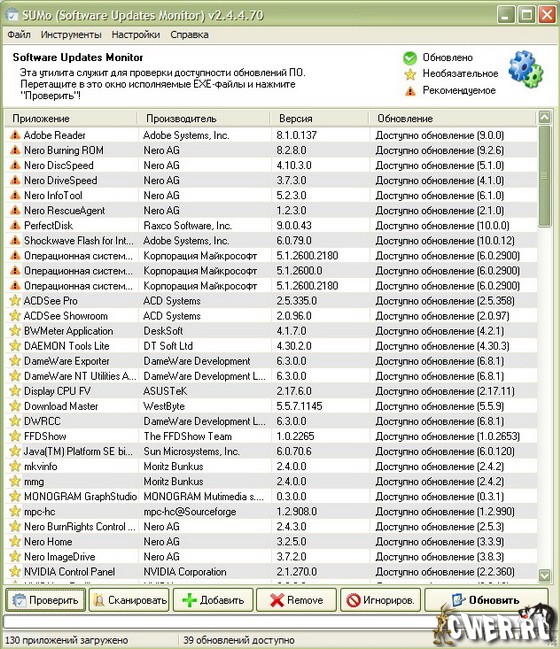Open the Файл menu
The height and width of the screenshot is (649, 560).
(19, 35)
